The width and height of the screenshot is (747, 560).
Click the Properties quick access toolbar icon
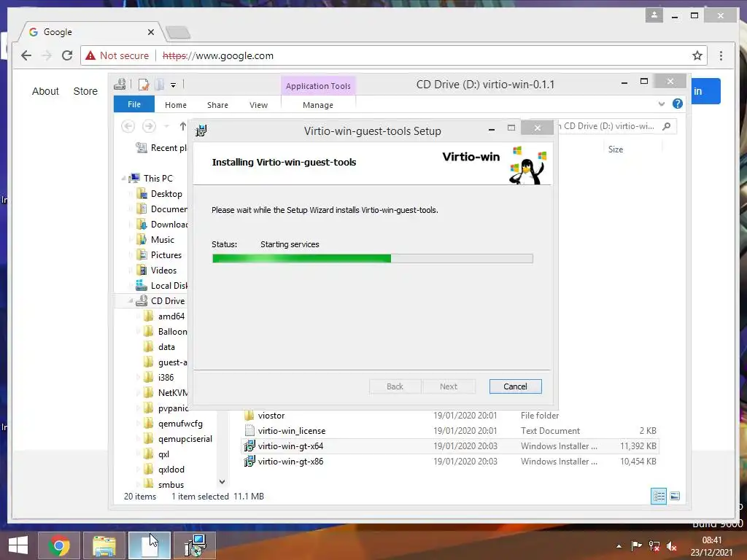(144, 85)
